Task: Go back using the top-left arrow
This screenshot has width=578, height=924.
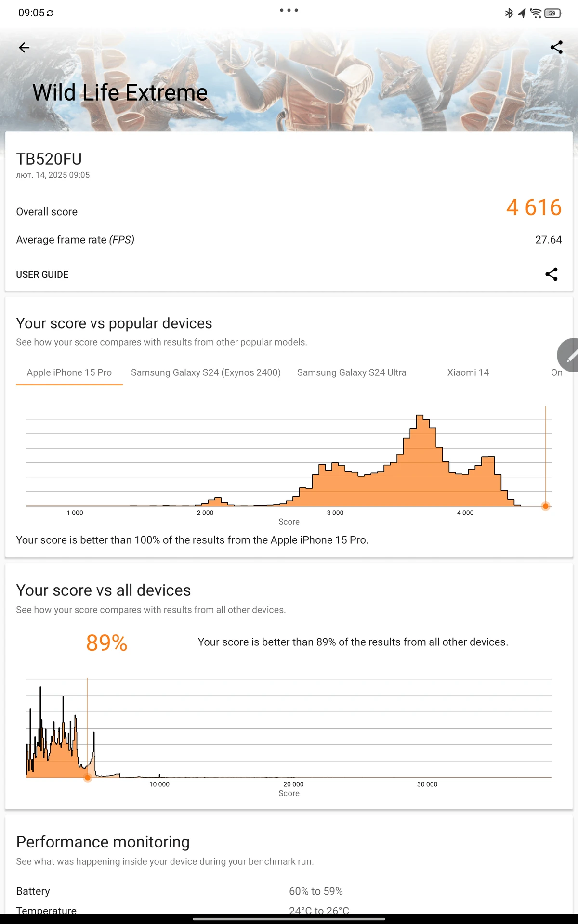Action: [x=24, y=47]
